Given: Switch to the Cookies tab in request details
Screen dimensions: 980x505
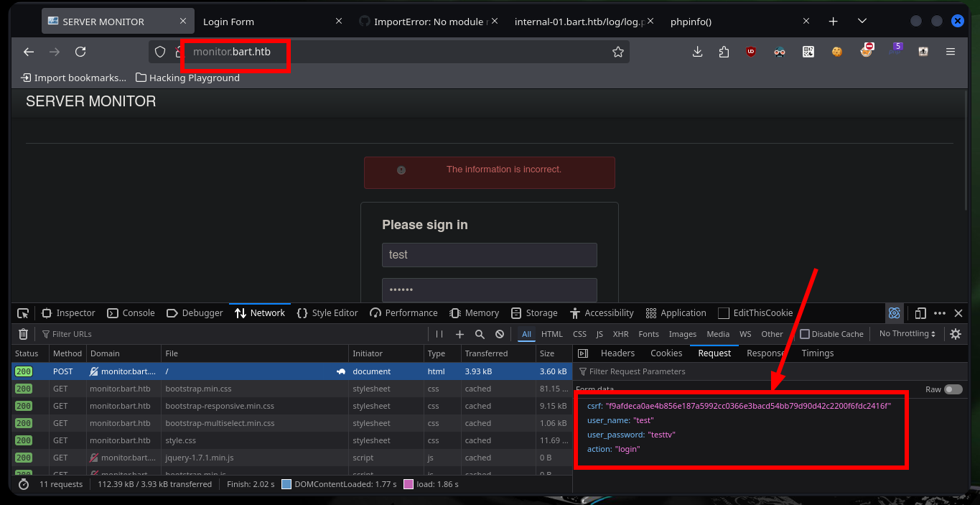Looking at the screenshot, I should coord(666,353).
